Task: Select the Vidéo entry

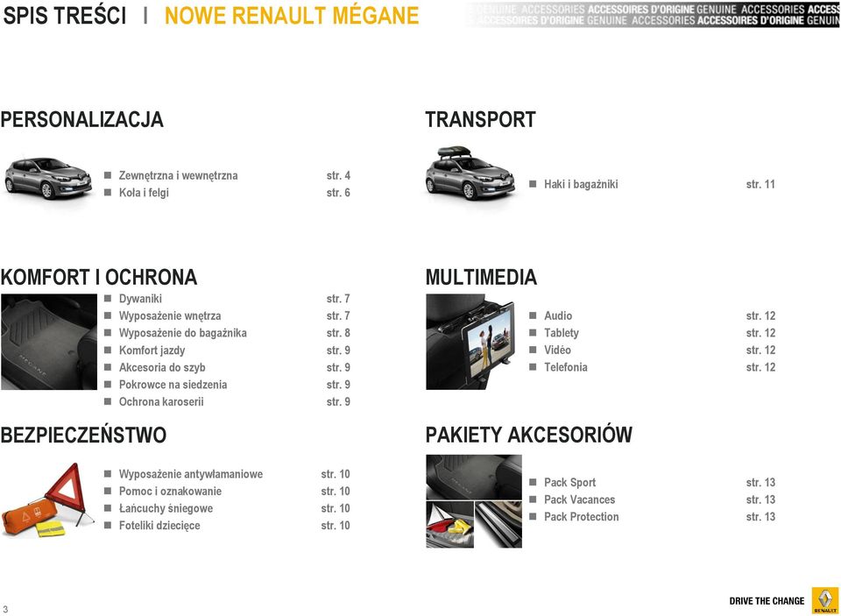Action: [x=557, y=350]
